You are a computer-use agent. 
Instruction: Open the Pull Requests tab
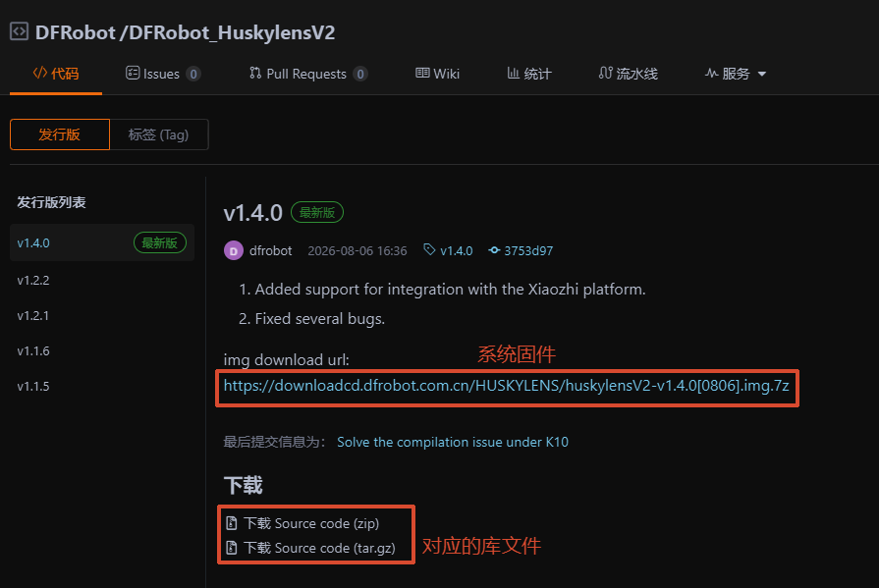click(x=307, y=74)
